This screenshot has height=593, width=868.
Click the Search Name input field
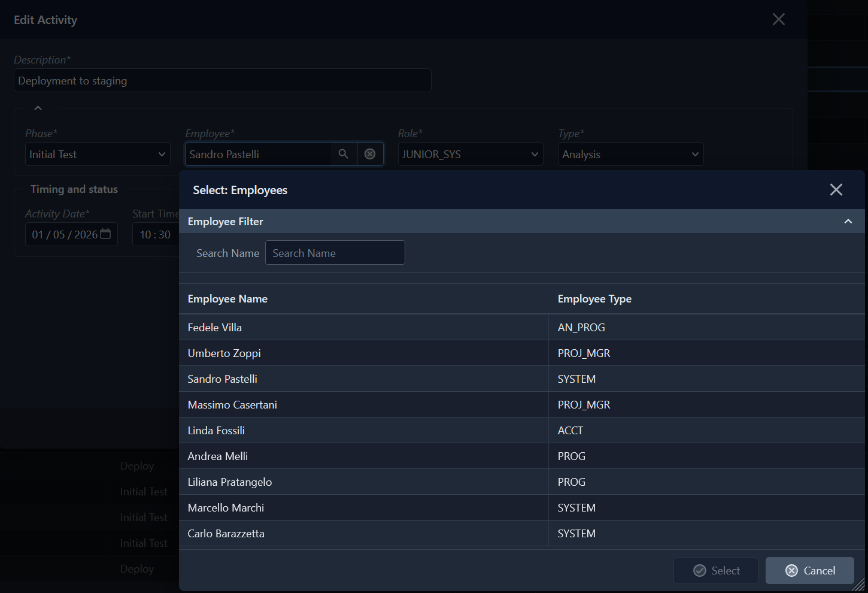coord(335,253)
